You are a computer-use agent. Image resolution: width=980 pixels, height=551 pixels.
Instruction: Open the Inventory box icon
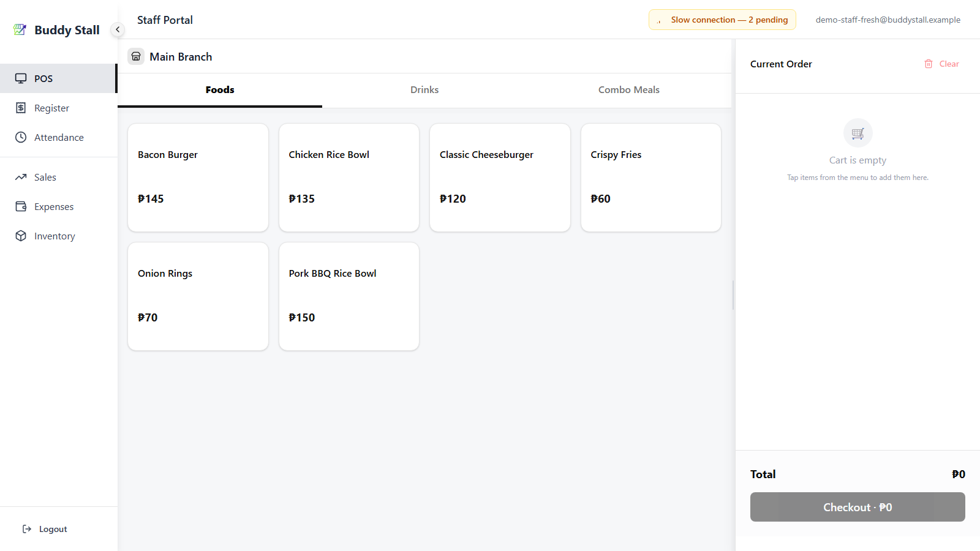click(x=21, y=236)
